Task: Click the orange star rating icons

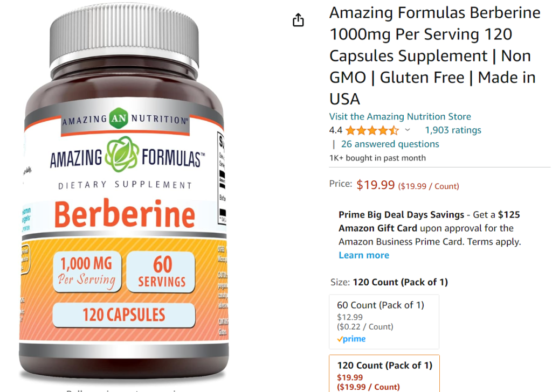Action: pyautogui.click(x=372, y=130)
